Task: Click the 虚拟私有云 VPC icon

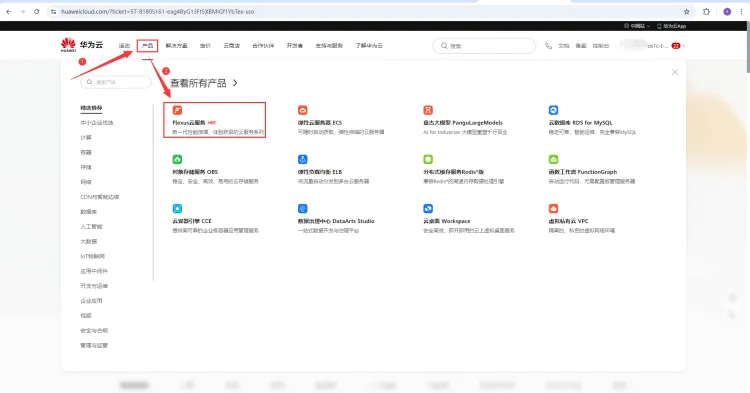Action: [553, 208]
